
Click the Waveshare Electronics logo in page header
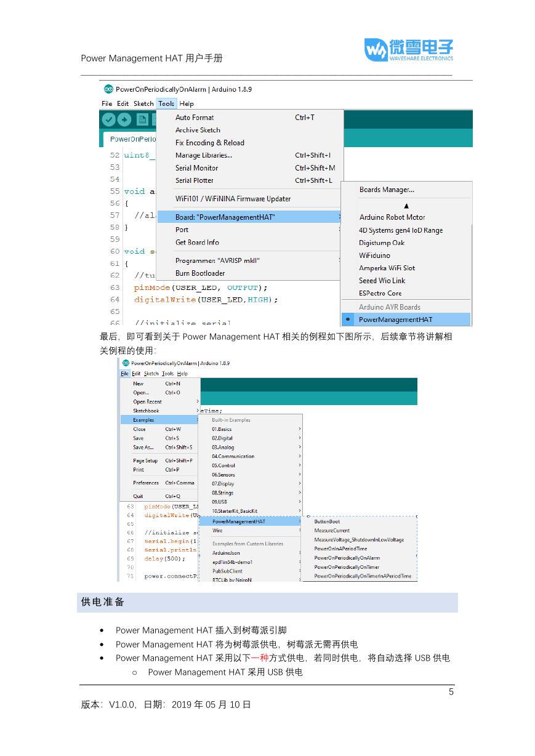[409, 50]
